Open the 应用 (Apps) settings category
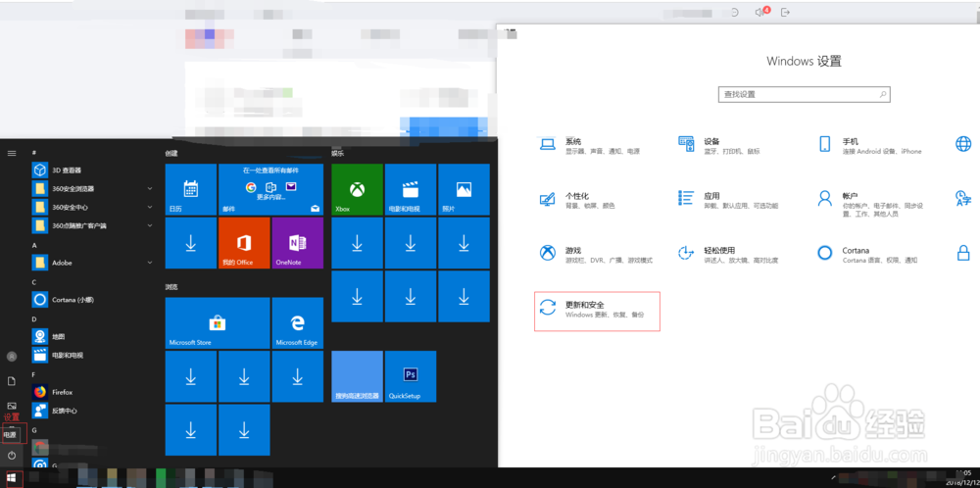980x488 pixels. (x=728, y=200)
